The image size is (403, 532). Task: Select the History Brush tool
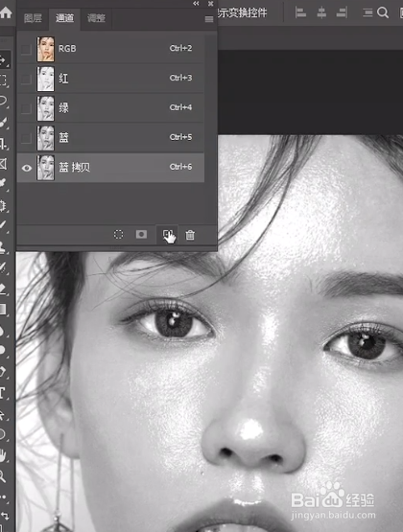coord(3,268)
